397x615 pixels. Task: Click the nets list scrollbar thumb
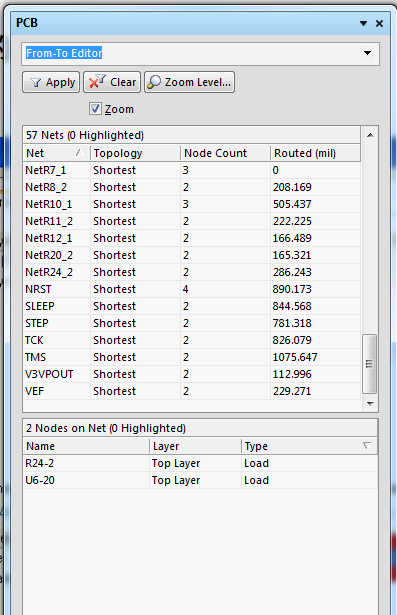[369, 364]
